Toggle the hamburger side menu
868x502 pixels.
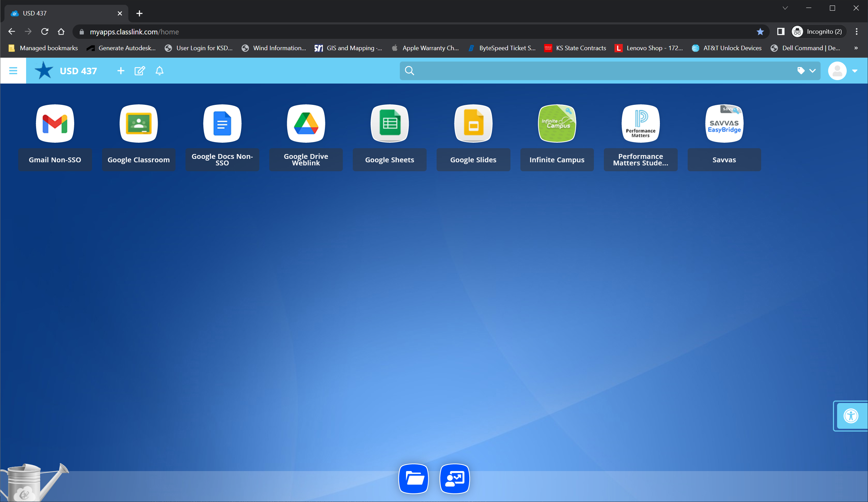[13, 71]
